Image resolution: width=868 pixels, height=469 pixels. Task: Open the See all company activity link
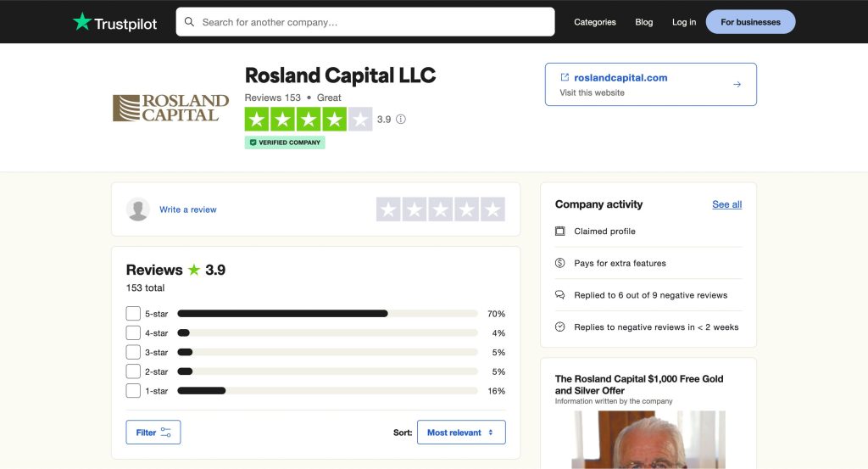click(x=726, y=204)
